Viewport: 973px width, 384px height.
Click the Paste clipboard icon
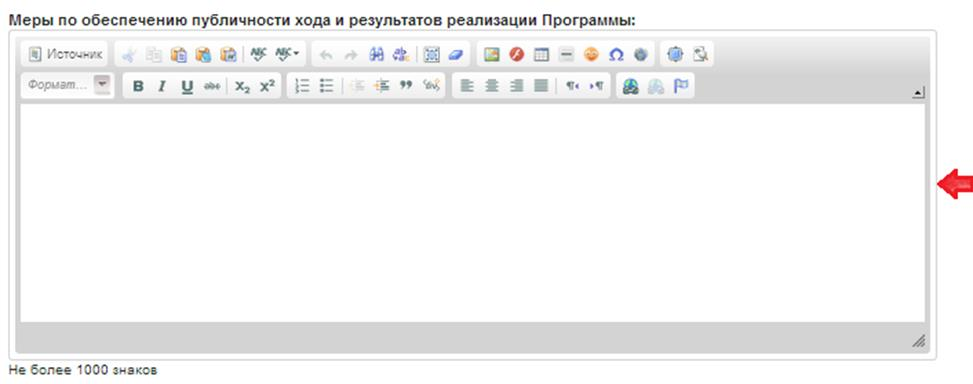pyautogui.click(x=178, y=55)
